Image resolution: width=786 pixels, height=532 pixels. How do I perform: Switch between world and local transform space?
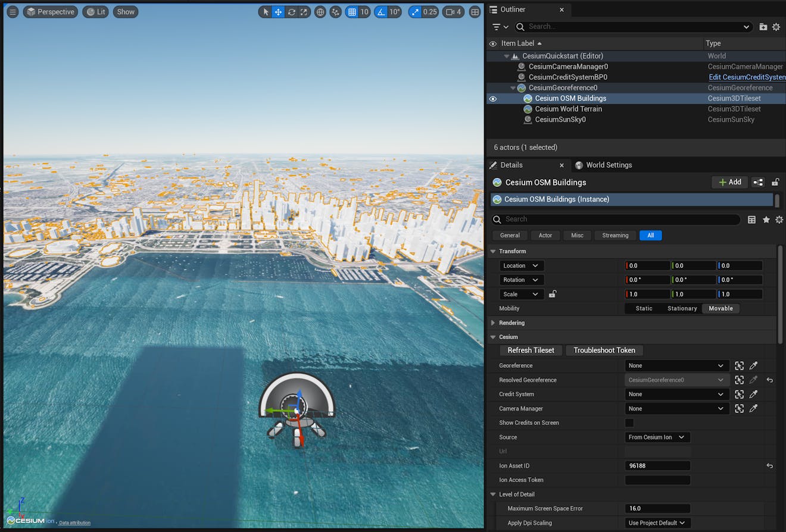pos(320,11)
